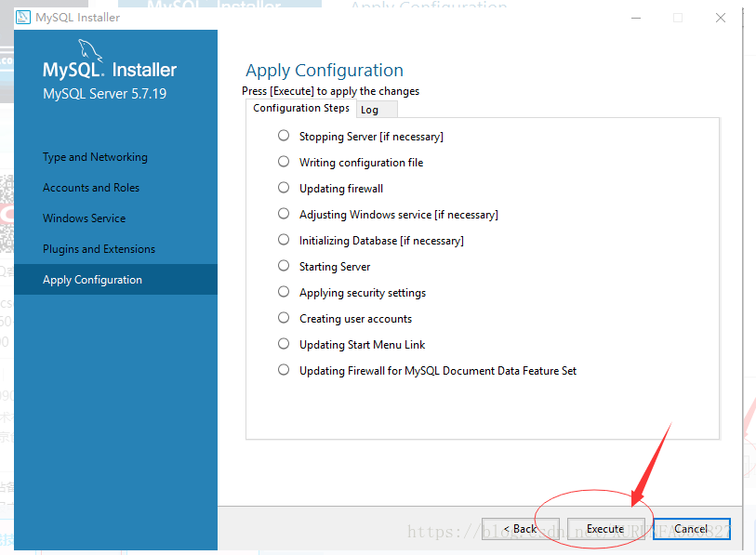
Task: Click 'Updating Start Menu Link' step text
Action: pyautogui.click(x=362, y=345)
